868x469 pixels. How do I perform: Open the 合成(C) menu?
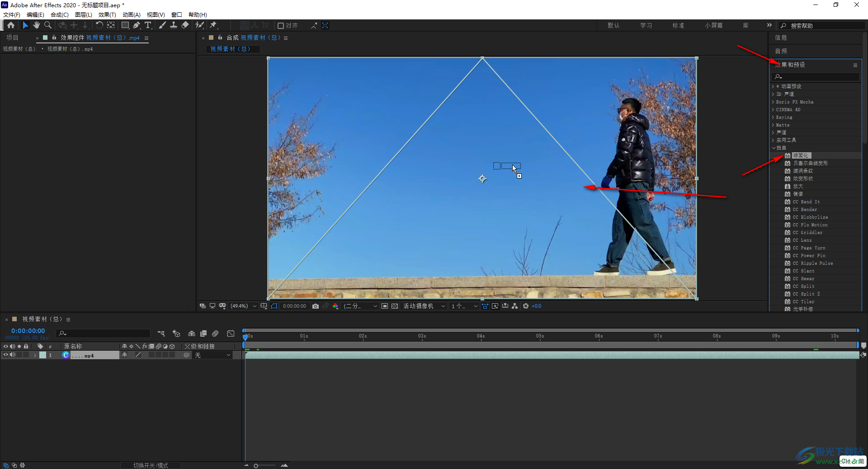pyautogui.click(x=60, y=15)
